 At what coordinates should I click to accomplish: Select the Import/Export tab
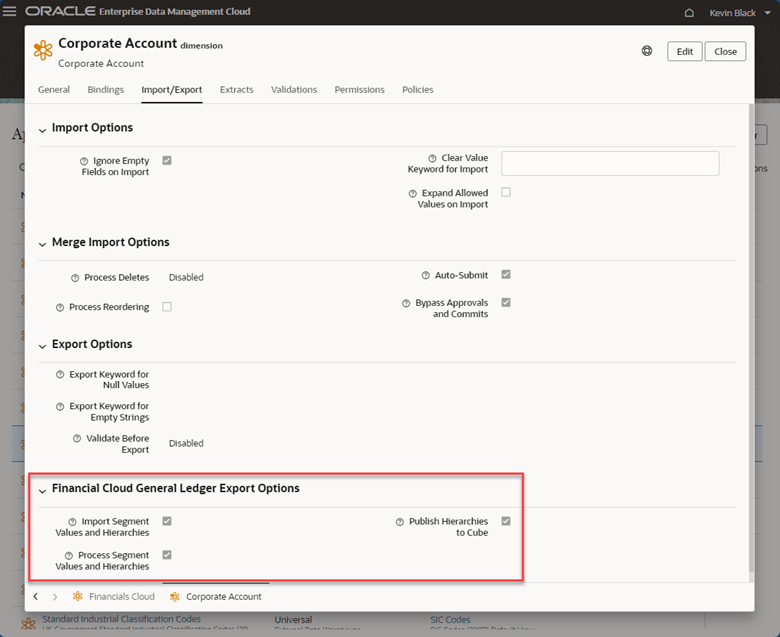pos(172,90)
